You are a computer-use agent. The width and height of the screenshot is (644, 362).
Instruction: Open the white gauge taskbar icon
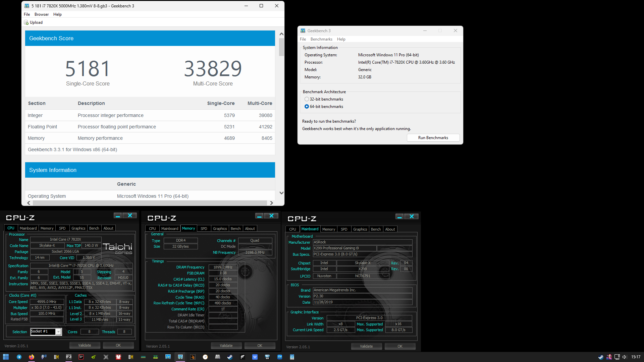[x=205, y=357]
